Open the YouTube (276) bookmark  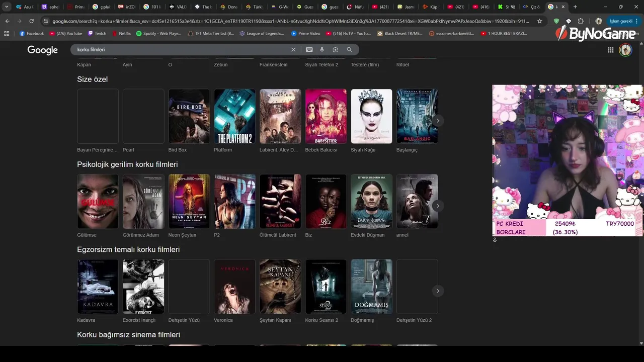click(x=66, y=33)
